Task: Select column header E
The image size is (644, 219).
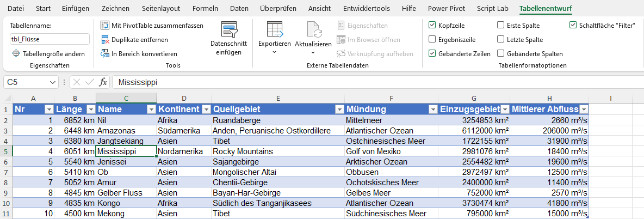Action: coord(278,98)
